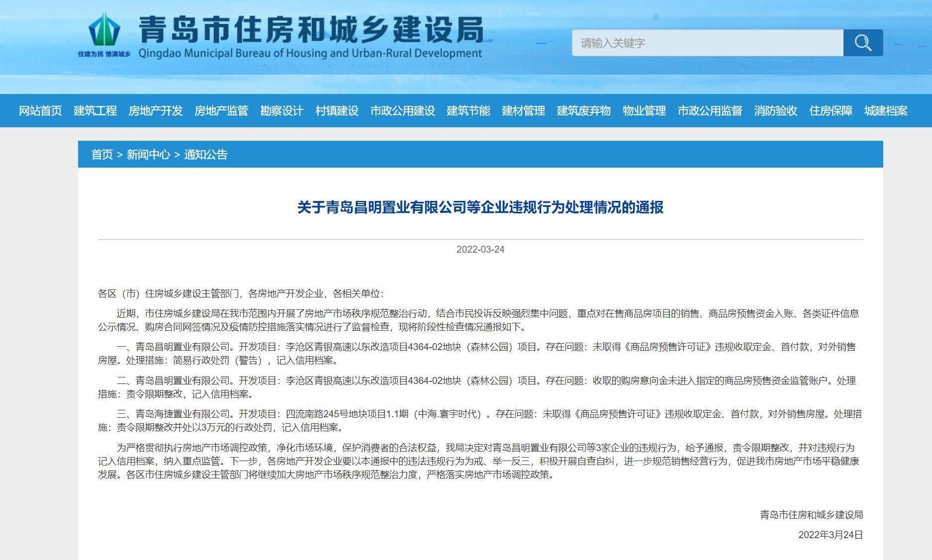Image resolution: width=932 pixels, height=560 pixels.
Task: Go to 通知公告 in the breadcrumb
Action: (206, 155)
